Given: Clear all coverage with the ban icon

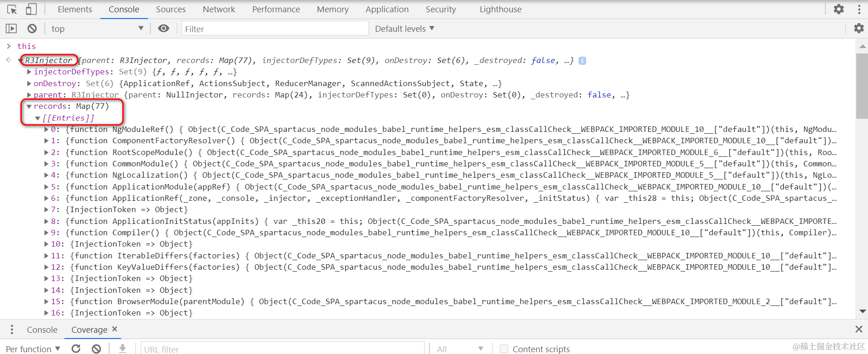Looking at the screenshot, I should tap(96, 349).
